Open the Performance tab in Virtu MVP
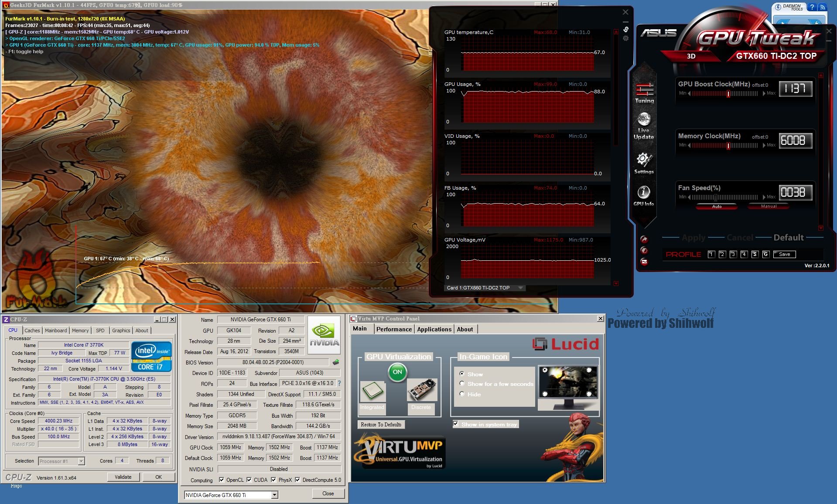The height and width of the screenshot is (504, 837). pos(394,329)
